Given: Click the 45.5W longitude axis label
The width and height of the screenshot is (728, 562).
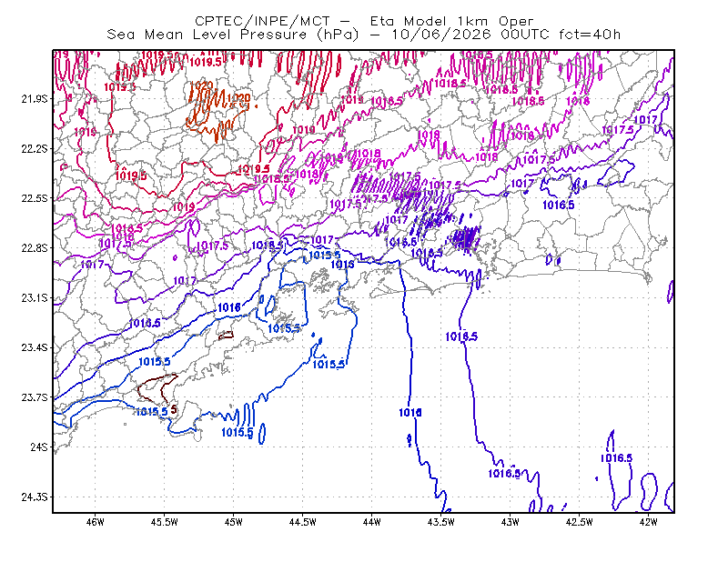Looking at the screenshot, I should pos(165,523).
